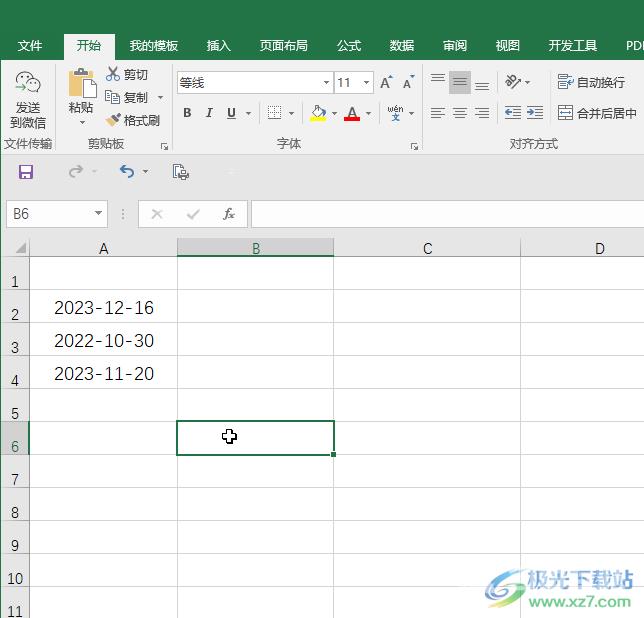
Task: Click Merge and Center (合并后居中)
Action: pyautogui.click(x=597, y=113)
